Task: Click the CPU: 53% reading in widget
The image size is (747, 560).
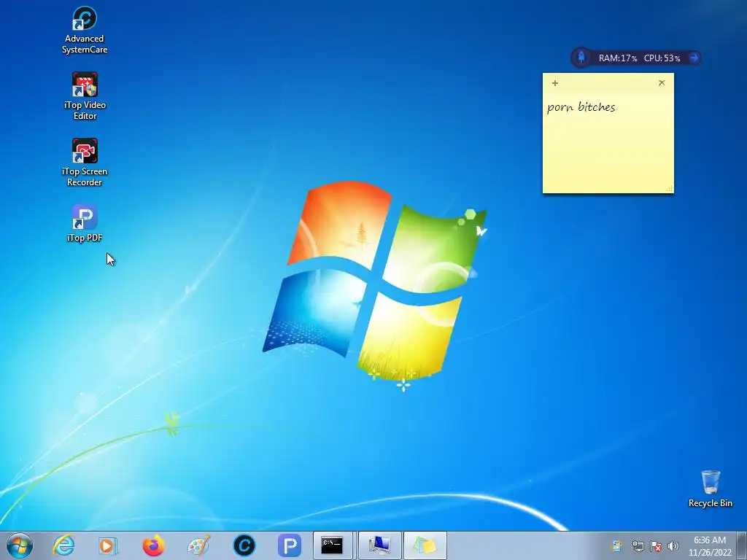Action: click(662, 58)
